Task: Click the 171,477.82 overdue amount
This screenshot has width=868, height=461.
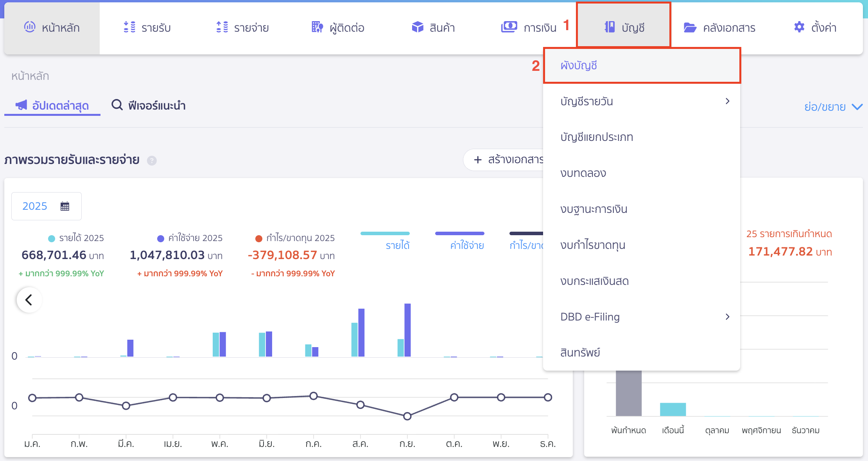Action: tap(780, 252)
